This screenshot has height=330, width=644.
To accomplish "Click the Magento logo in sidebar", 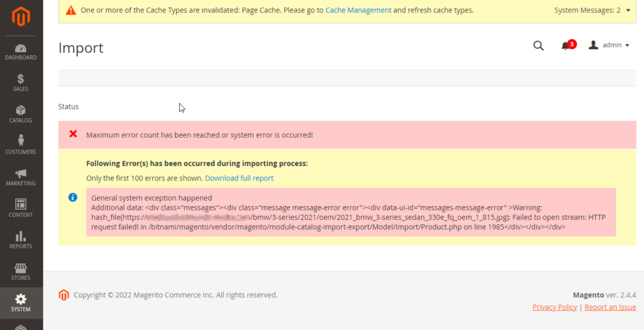I will 21,16.
